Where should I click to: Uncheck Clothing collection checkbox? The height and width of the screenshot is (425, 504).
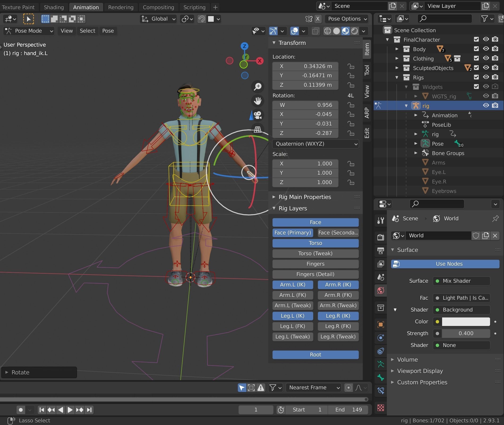tap(476, 58)
